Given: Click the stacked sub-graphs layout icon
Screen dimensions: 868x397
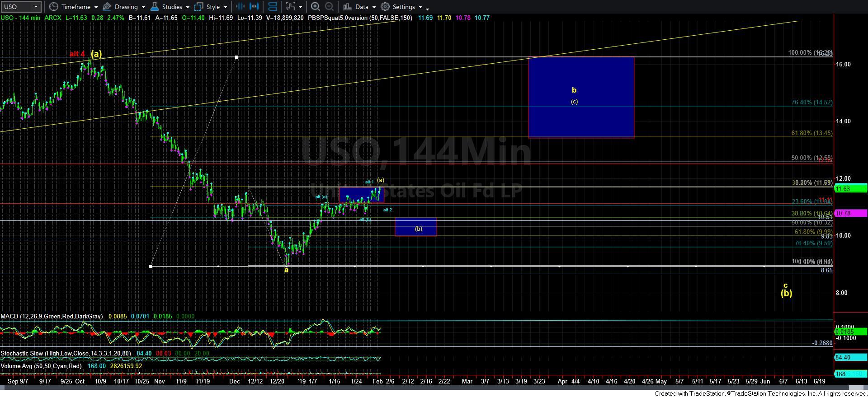Looking at the screenshot, I should 272,7.
